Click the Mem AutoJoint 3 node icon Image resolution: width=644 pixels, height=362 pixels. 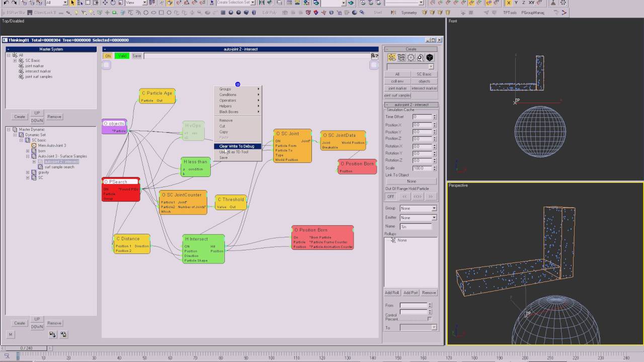tap(34, 145)
